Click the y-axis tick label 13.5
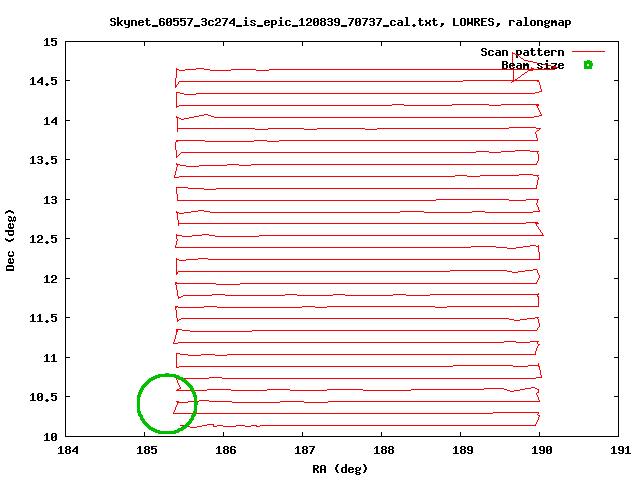 (44, 160)
